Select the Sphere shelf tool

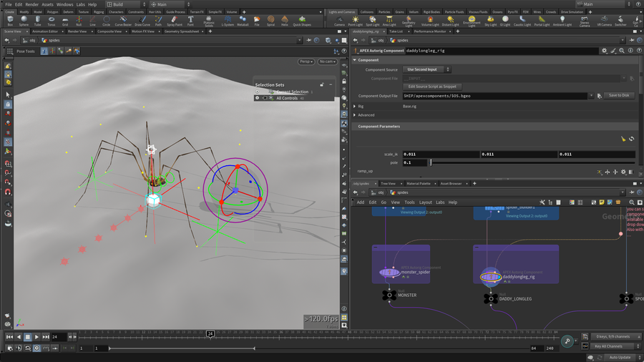24,21
